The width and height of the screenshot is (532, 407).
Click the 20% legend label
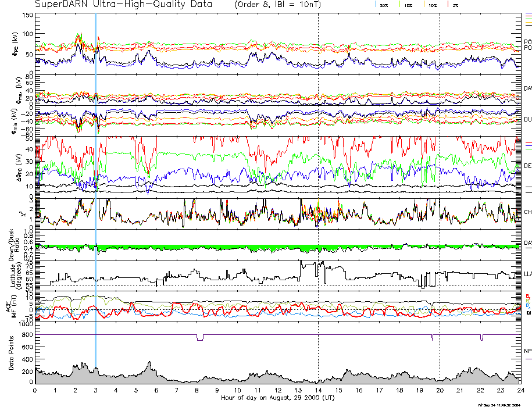384,5
